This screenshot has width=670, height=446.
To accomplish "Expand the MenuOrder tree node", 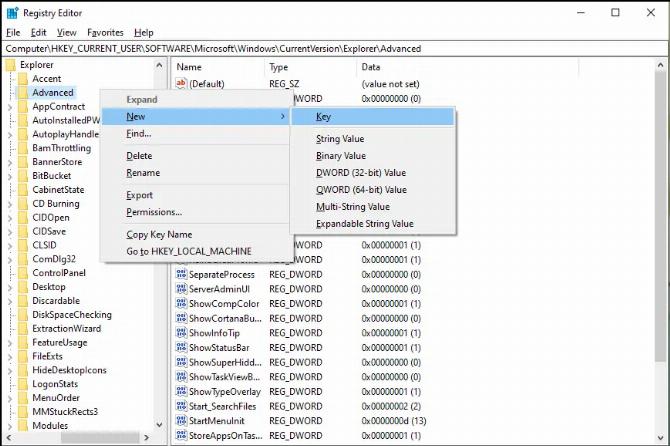I will coord(10,398).
